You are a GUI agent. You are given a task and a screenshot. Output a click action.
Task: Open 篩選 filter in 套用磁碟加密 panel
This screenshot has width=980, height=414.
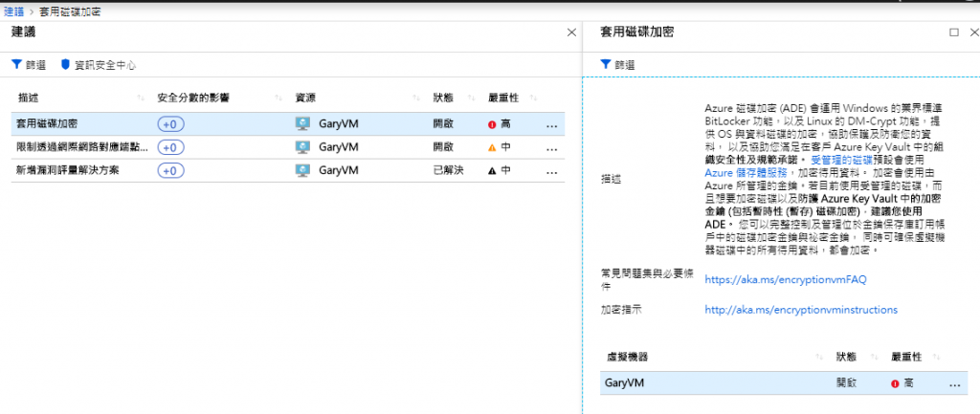617,64
